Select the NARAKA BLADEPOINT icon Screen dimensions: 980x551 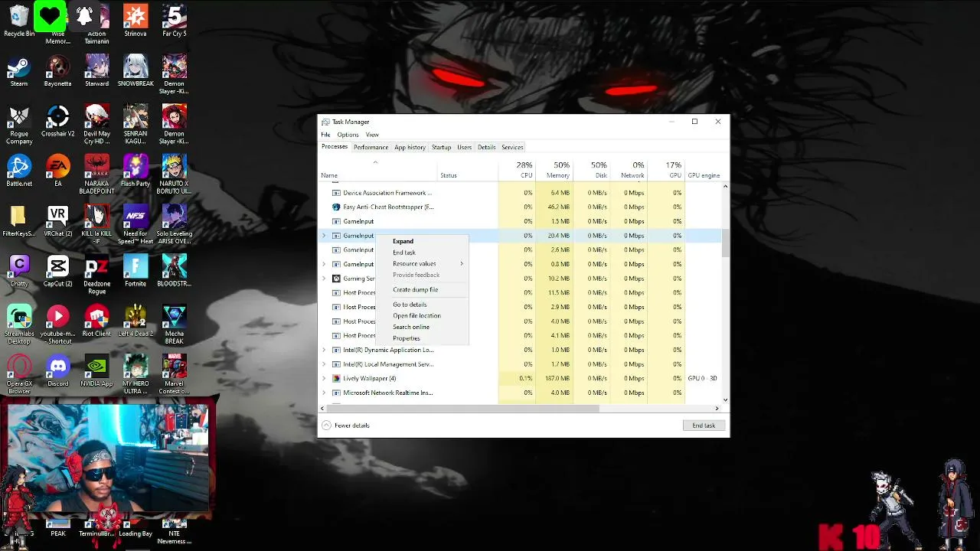(96, 174)
